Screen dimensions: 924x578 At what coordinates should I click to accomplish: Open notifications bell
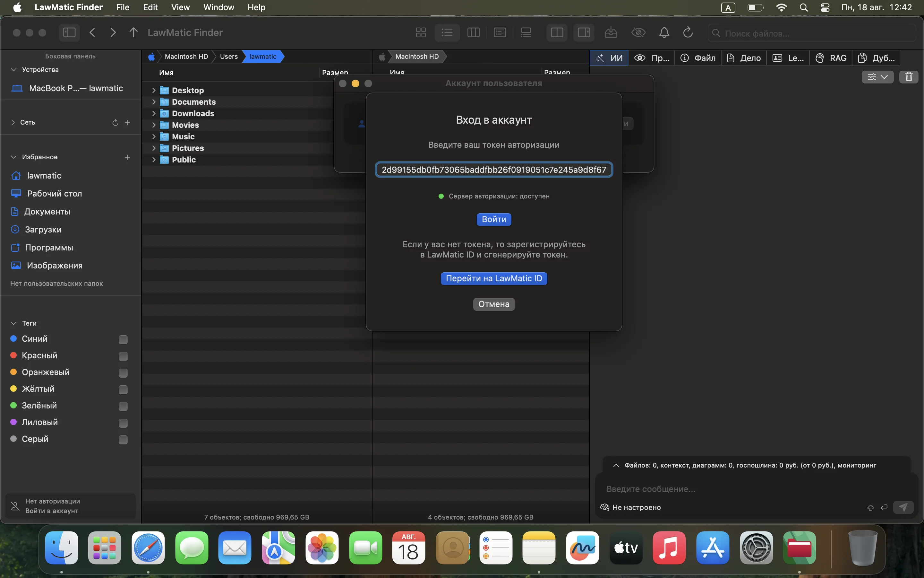pyautogui.click(x=664, y=32)
